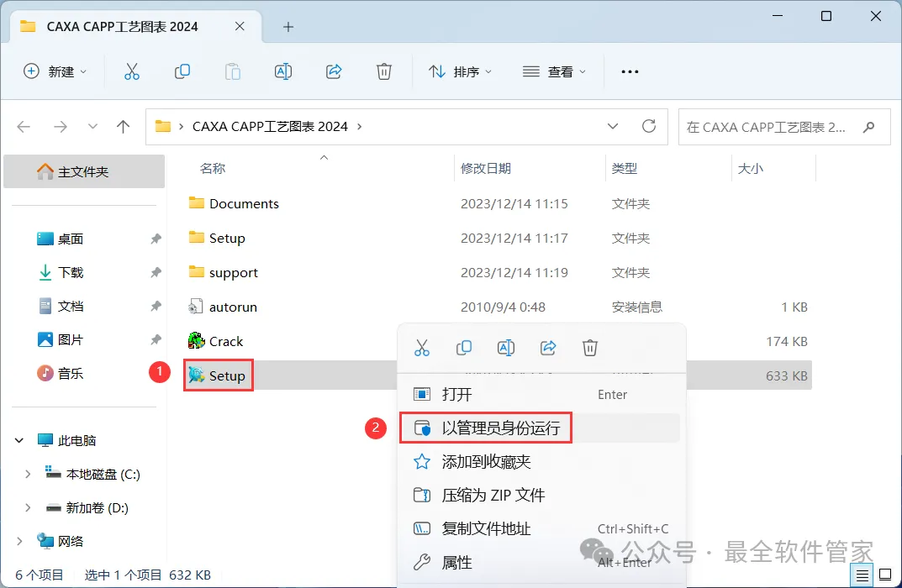Screen dimensions: 902x588
Task: Open the address bar history dropdown
Action: pyautogui.click(x=613, y=126)
